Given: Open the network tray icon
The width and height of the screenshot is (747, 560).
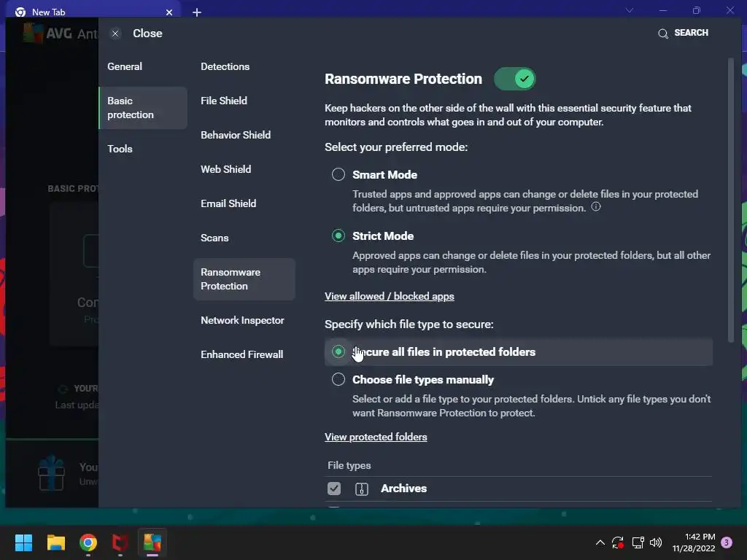Looking at the screenshot, I should [638, 542].
